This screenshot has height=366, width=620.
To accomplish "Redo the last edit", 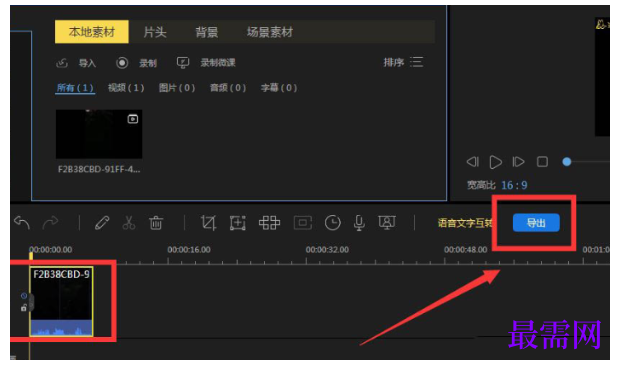I will (50, 223).
